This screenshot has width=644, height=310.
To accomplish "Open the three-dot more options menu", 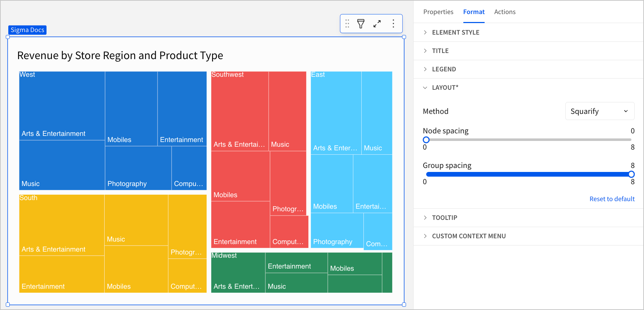I will pyautogui.click(x=393, y=24).
